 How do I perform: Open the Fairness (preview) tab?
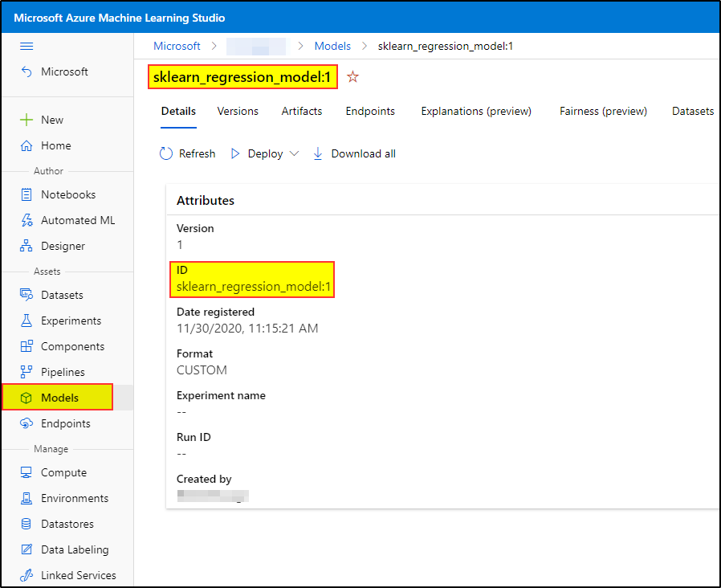(x=603, y=112)
